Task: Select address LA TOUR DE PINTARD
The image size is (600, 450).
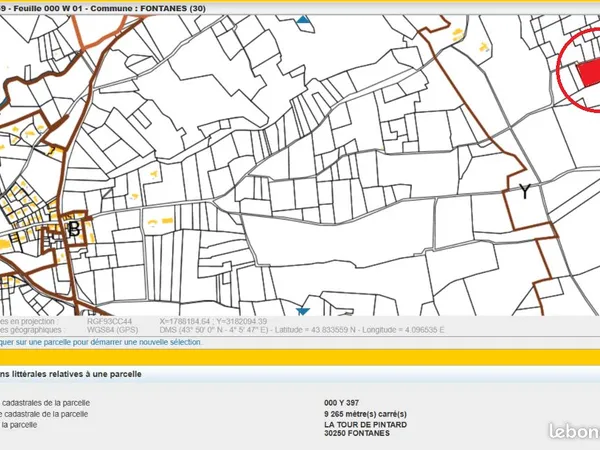Action: pos(365,424)
